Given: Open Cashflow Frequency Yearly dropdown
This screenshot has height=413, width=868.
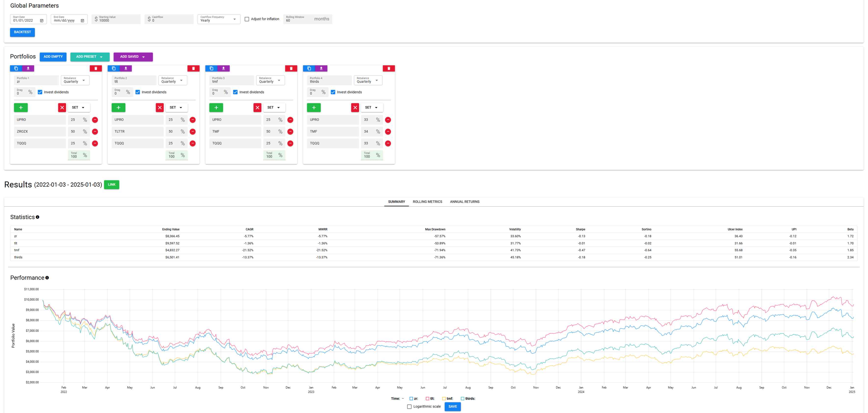Looking at the screenshot, I should click(219, 19).
